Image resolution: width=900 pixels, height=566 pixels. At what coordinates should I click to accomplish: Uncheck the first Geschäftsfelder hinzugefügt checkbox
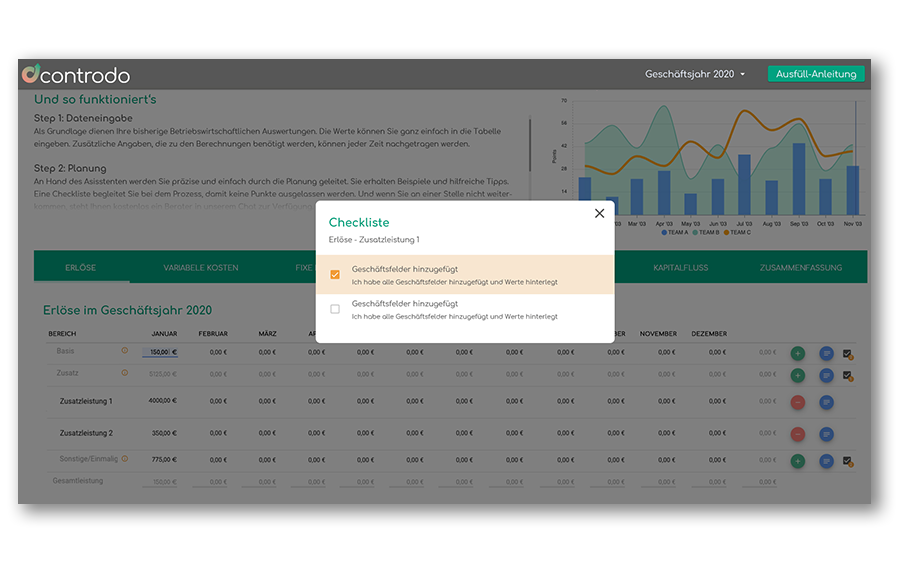[335, 274]
